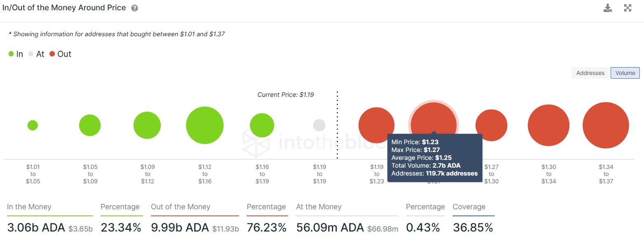
Task: Select green bubble for $1.16 to $1.19
Action: click(262, 125)
